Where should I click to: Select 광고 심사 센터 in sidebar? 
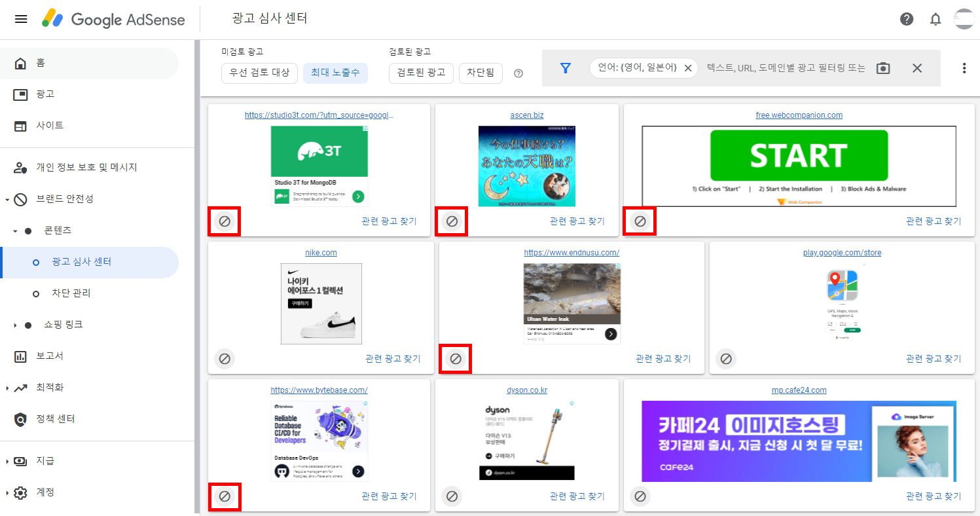[x=89, y=262]
